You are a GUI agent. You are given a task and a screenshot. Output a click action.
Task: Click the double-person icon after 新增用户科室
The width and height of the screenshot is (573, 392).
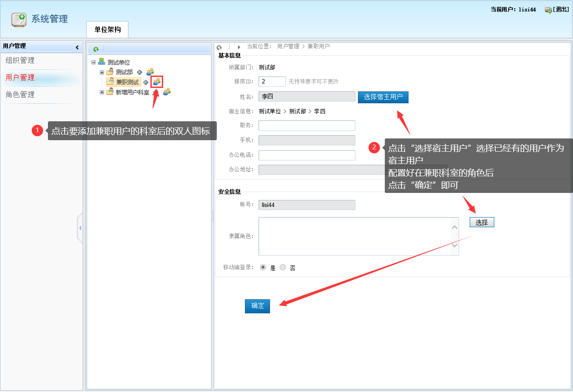click(167, 92)
